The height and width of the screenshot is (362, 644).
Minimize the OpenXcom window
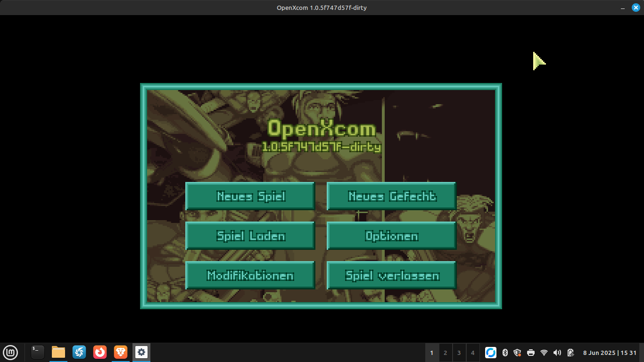point(623,8)
